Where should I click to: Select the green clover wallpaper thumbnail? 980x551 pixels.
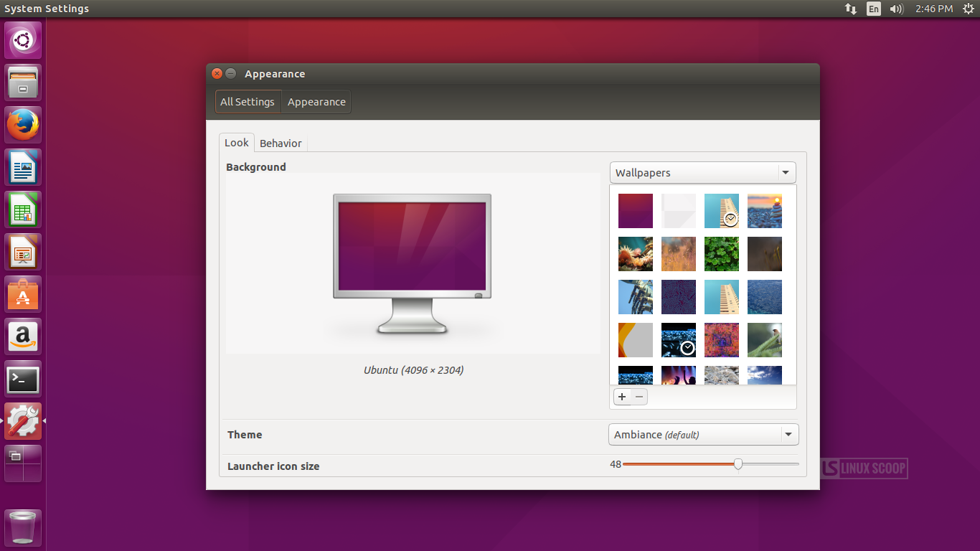click(721, 253)
